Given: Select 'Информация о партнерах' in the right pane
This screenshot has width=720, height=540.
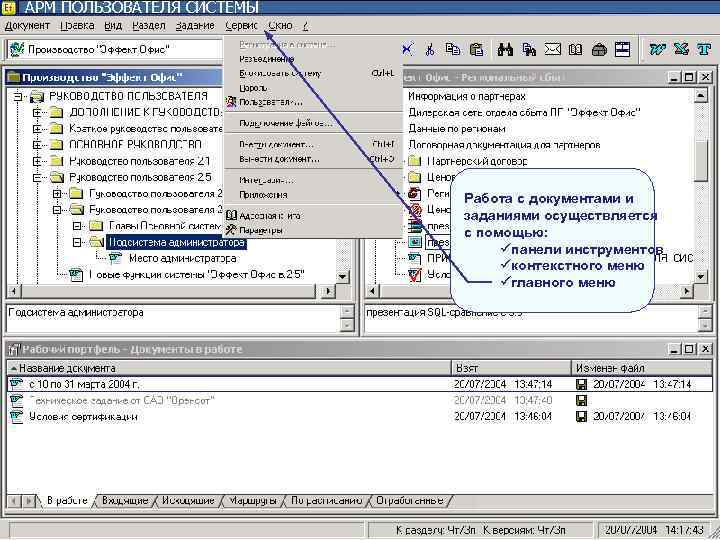Looking at the screenshot, I should pyautogui.click(x=467, y=96).
